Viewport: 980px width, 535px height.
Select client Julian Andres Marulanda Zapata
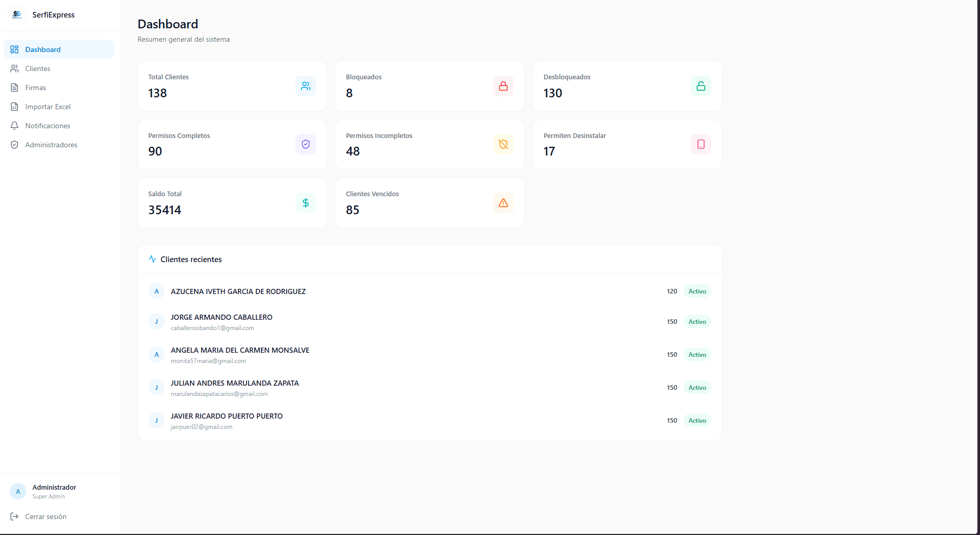pyautogui.click(x=235, y=383)
